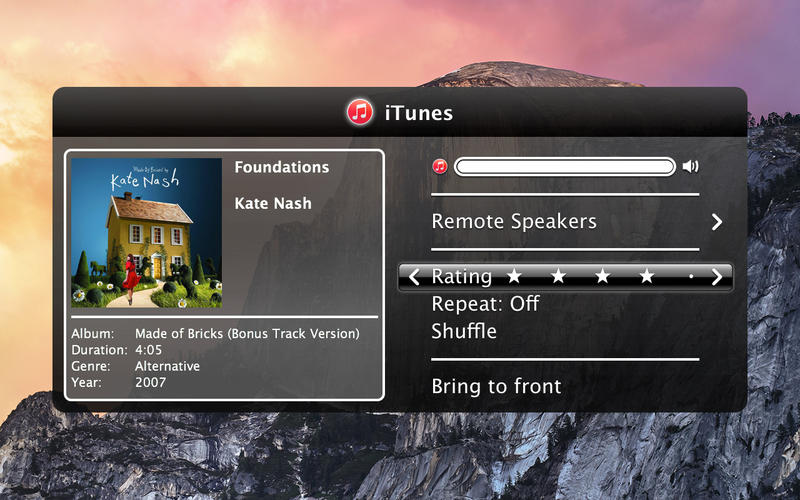Set rating to one star
The image size is (800, 500).
pos(514,276)
